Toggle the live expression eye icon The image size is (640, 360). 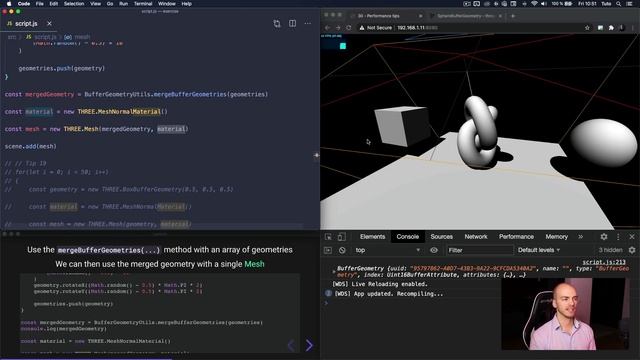coord(434,250)
